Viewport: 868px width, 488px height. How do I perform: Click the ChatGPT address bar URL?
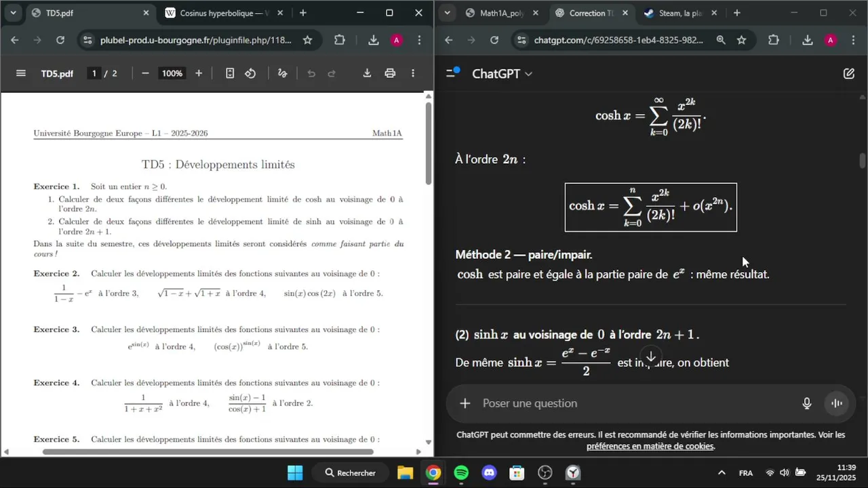[618, 40]
